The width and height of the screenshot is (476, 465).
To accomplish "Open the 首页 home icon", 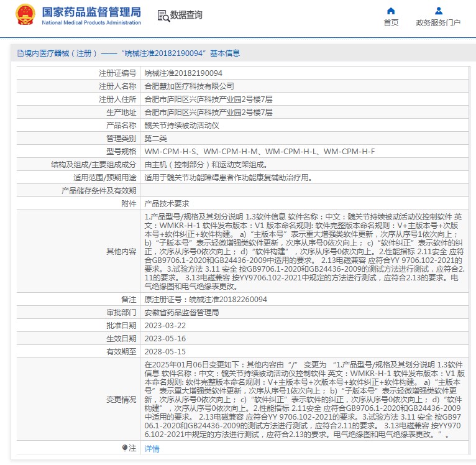I will pyautogui.click(x=391, y=11).
